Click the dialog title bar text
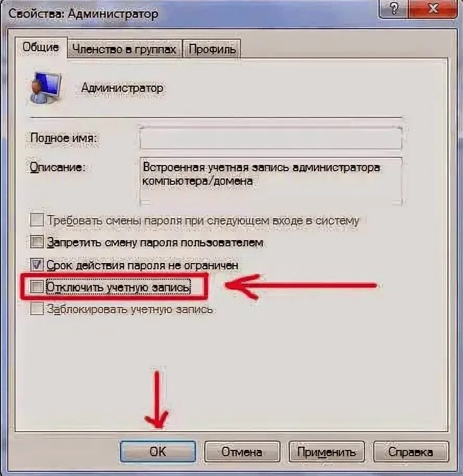Image resolution: width=463 pixels, height=476 pixels. pyautogui.click(x=83, y=14)
